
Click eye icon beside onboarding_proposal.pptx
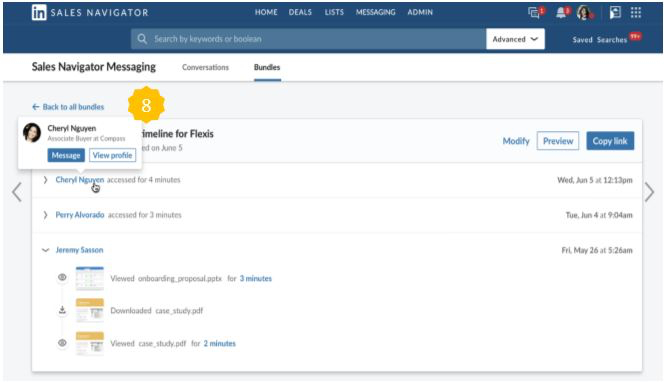[x=62, y=277]
